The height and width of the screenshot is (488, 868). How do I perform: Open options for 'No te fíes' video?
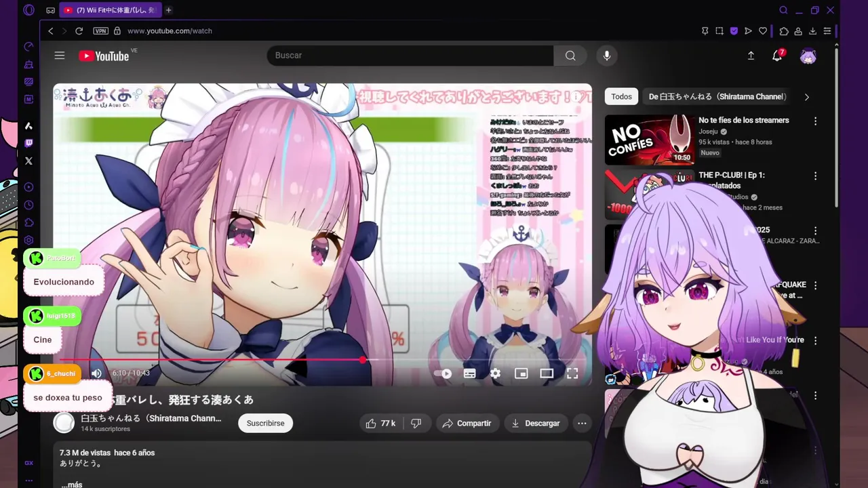pos(815,121)
